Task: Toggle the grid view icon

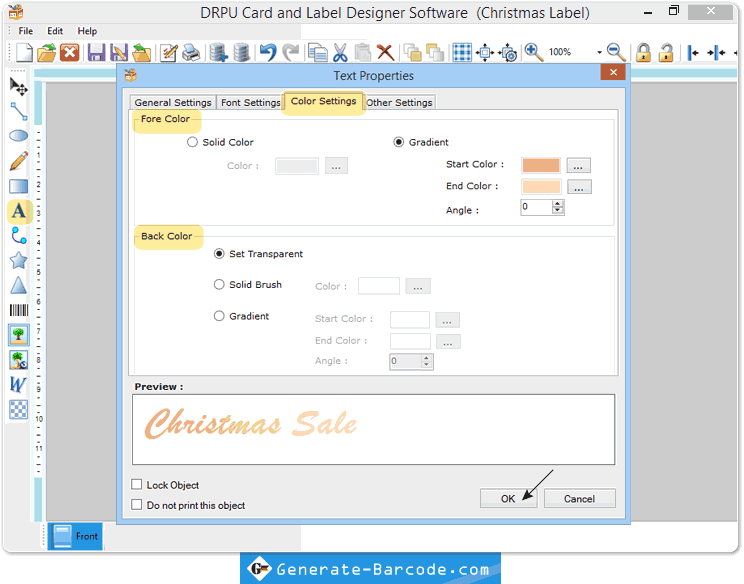Action: [462, 52]
